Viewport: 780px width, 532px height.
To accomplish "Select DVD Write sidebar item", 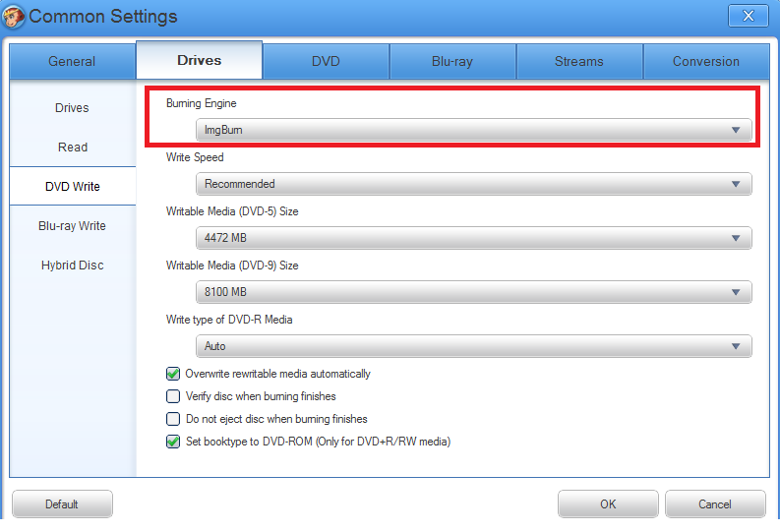I will click(72, 187).
